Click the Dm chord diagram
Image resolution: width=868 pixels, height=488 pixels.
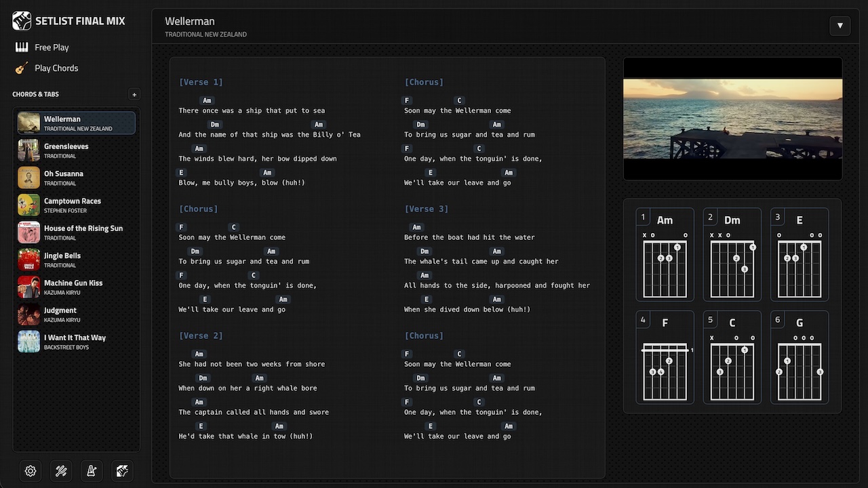point(732,254)
